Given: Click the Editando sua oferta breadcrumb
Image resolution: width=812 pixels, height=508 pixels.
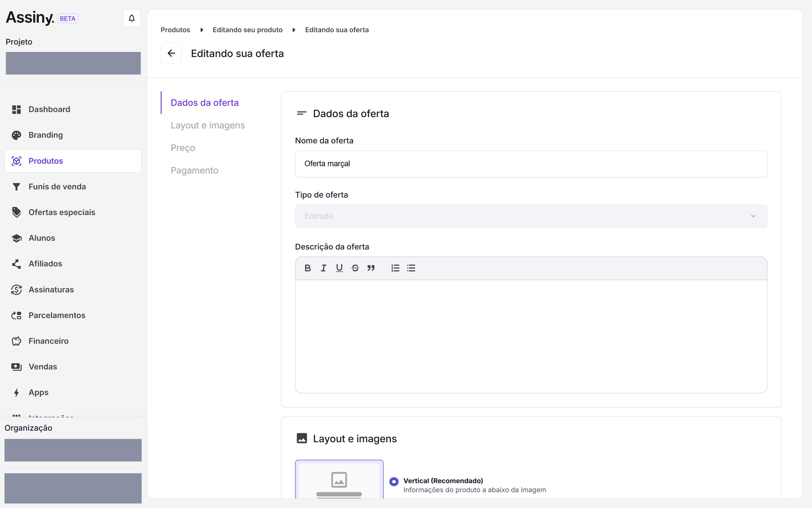Looking at the screenshot, I should click(x=337, y=30).
